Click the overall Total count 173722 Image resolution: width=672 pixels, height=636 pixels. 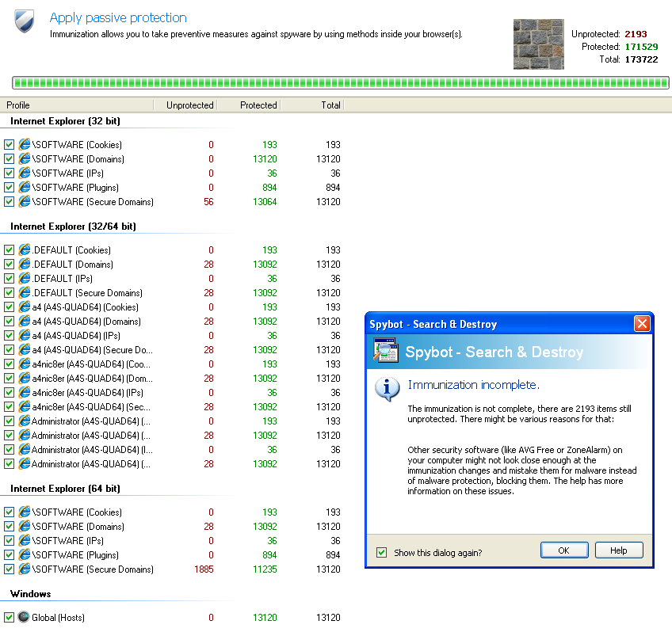coord(642,59)
